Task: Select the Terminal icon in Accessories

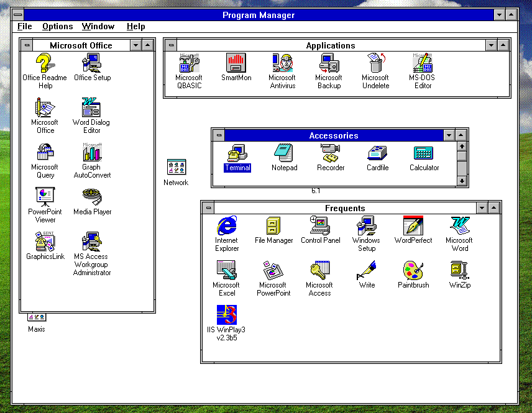Action: [x=237, y=153]
